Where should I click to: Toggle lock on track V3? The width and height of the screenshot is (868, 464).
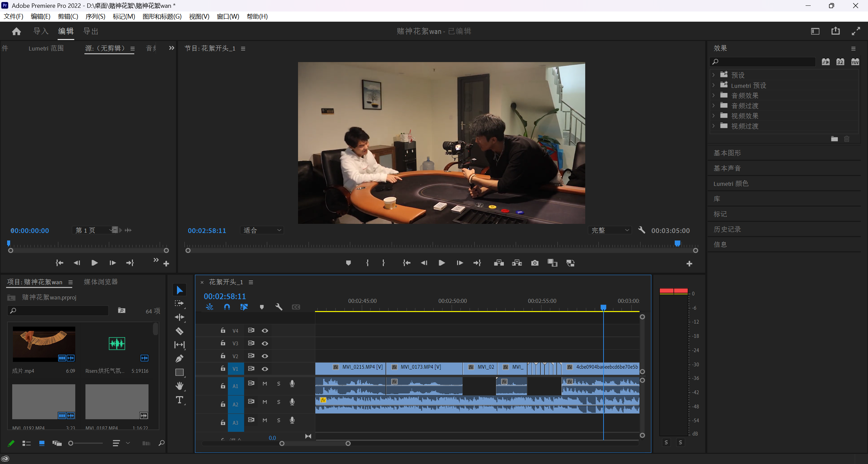223,343
